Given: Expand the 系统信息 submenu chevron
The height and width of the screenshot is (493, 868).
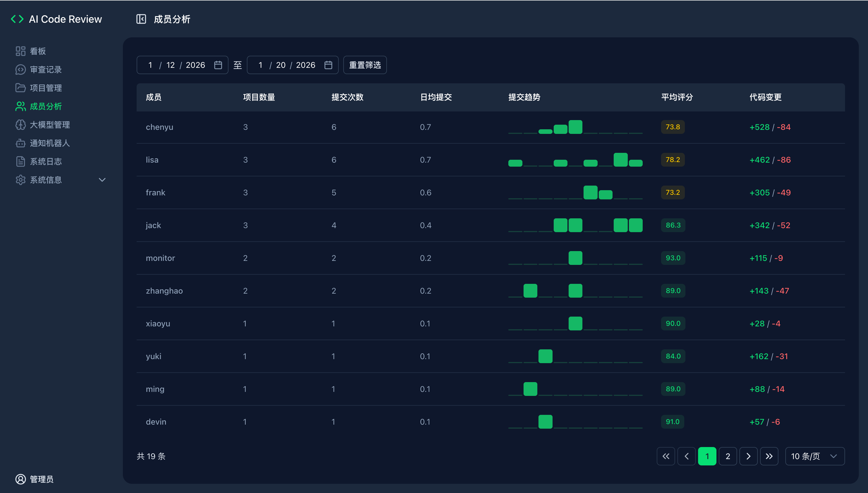Looking at the screenshot, I should coord(102,180).
